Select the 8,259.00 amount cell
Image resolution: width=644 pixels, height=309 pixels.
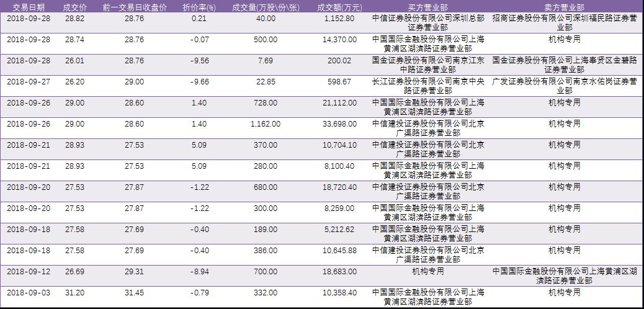339,208
